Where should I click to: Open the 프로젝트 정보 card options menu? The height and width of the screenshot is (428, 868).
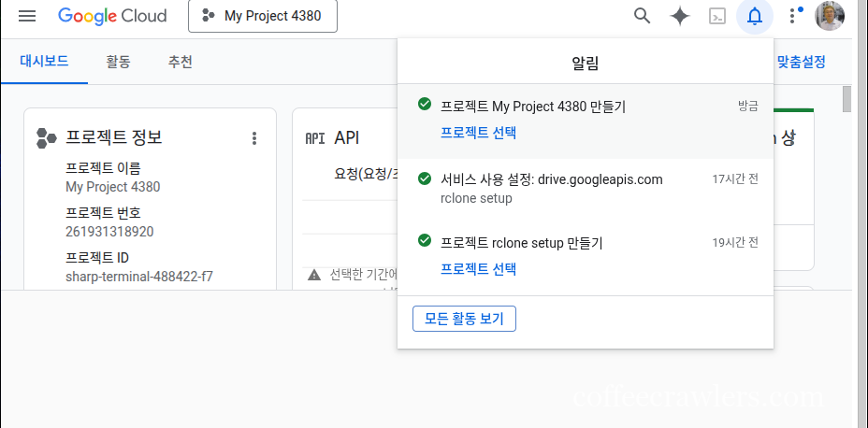[x=253, y=138]
